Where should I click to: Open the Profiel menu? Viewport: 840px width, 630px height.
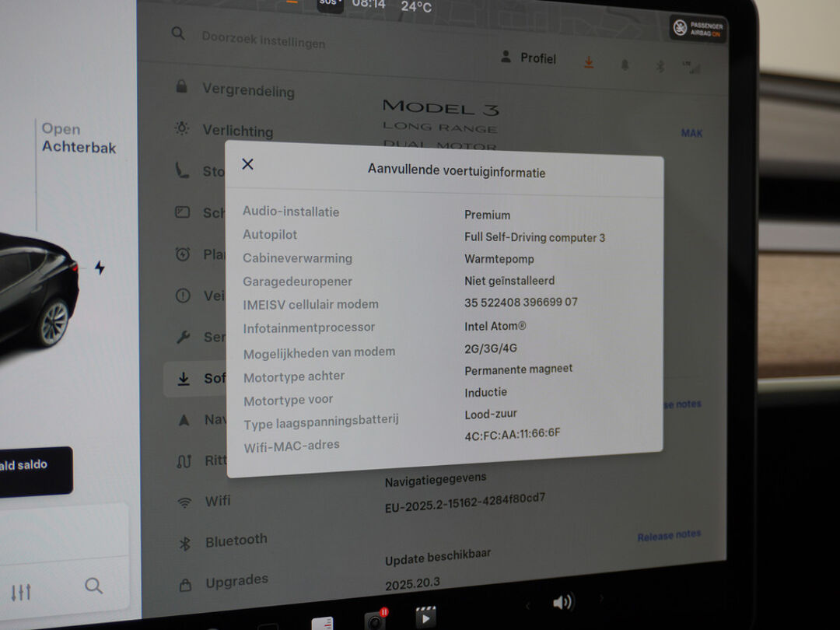click(x=528, y=58)
